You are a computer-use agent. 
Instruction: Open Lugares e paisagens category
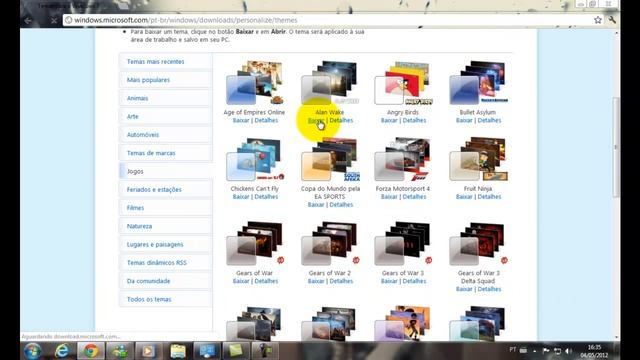[x=155, y=244]
